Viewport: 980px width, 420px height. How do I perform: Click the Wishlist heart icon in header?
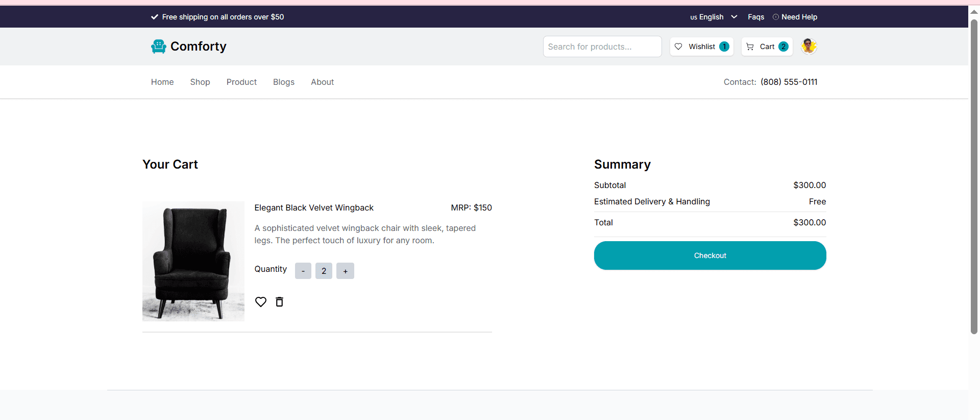[x=678, y=46]
